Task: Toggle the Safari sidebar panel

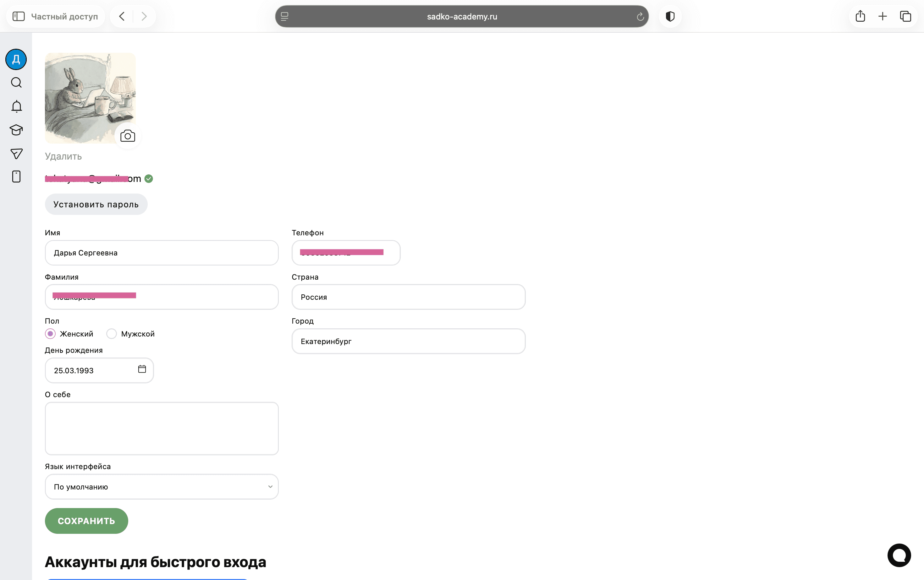Action: 19,16
